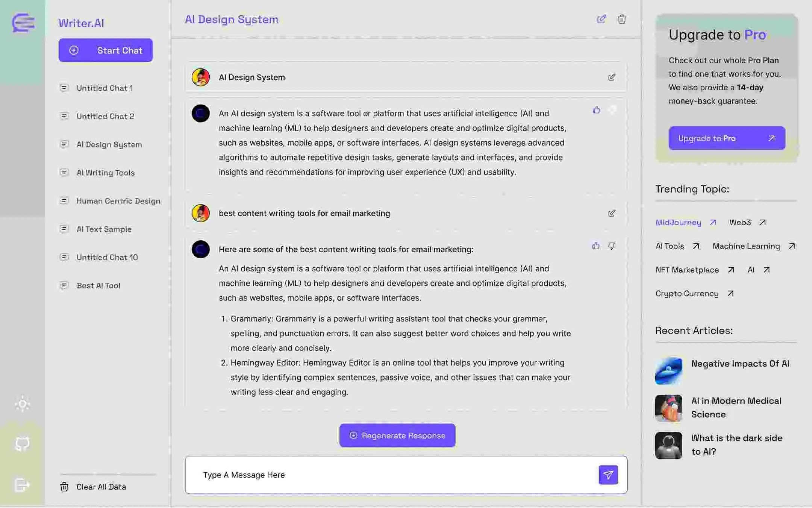This screenshot has height=508, width=812.
Task: Toggle light mode with the sun icon
Action: click(22, 404)
